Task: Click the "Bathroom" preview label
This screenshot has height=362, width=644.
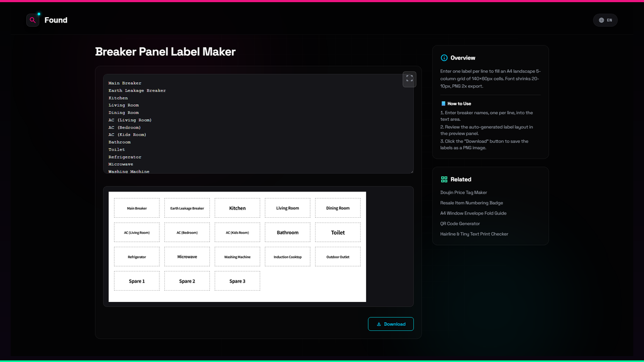Action: (288, 233)
